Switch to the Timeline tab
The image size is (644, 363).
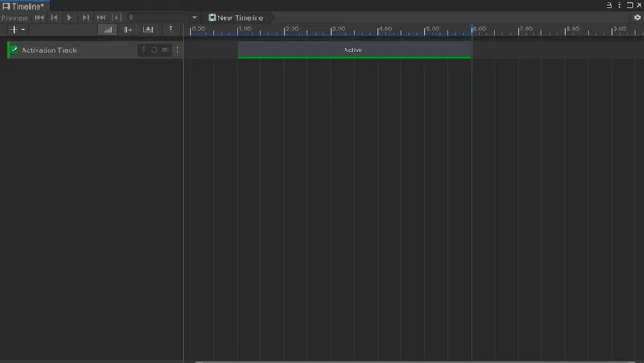[x=23, y=6]
